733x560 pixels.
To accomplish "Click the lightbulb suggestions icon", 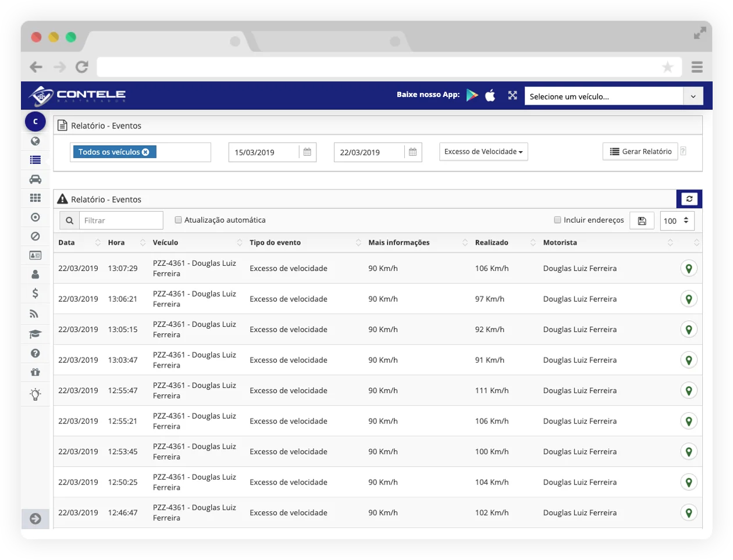I will point(35,394).
